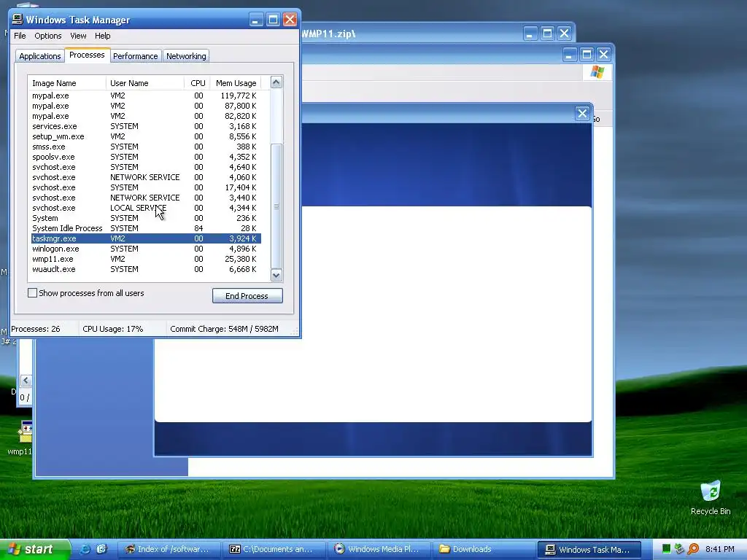
Task: Select the wmp11 desktop icon
Action: tap(20, 437)
